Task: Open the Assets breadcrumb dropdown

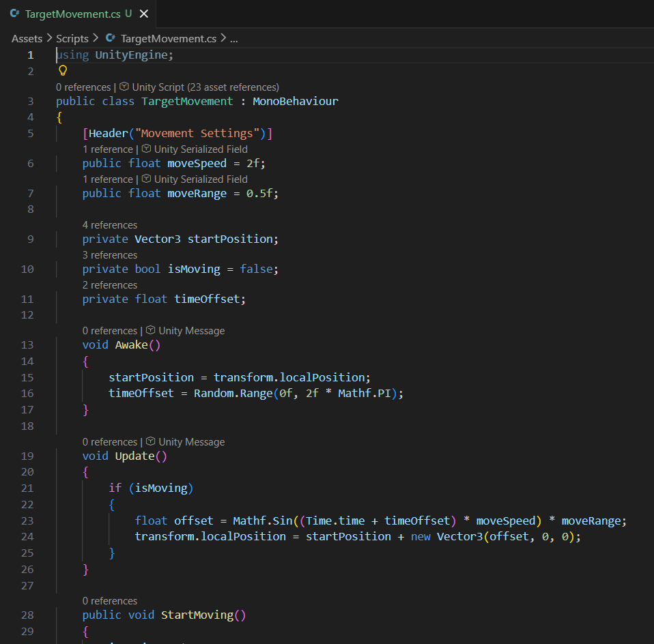Action: pyautogui.click(x=26, y=38)
